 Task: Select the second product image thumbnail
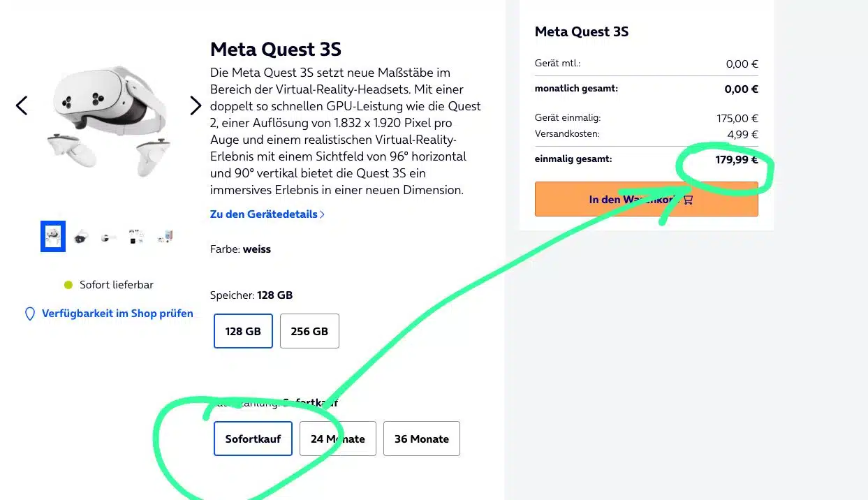pos(82,237)
